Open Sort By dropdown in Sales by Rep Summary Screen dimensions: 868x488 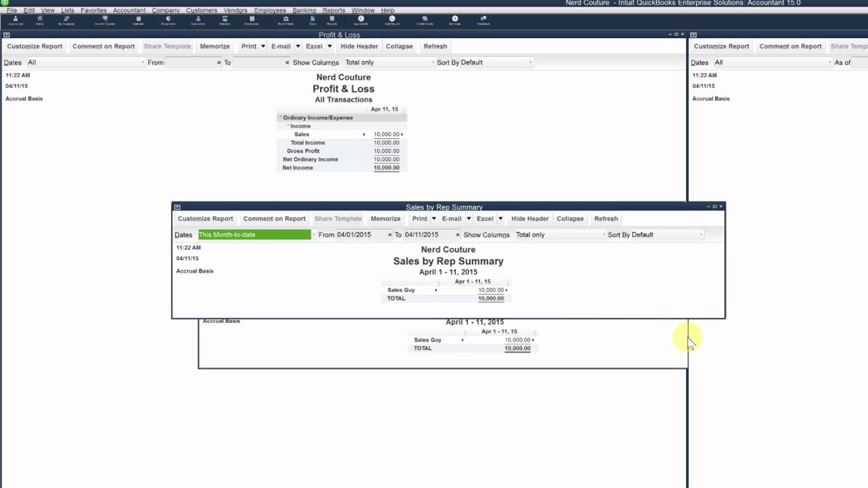coord(701,235)
